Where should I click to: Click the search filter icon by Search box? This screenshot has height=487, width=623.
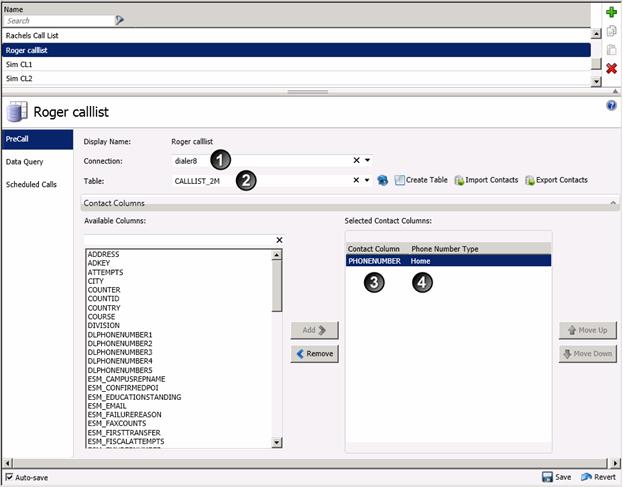[x=120, y=20]
